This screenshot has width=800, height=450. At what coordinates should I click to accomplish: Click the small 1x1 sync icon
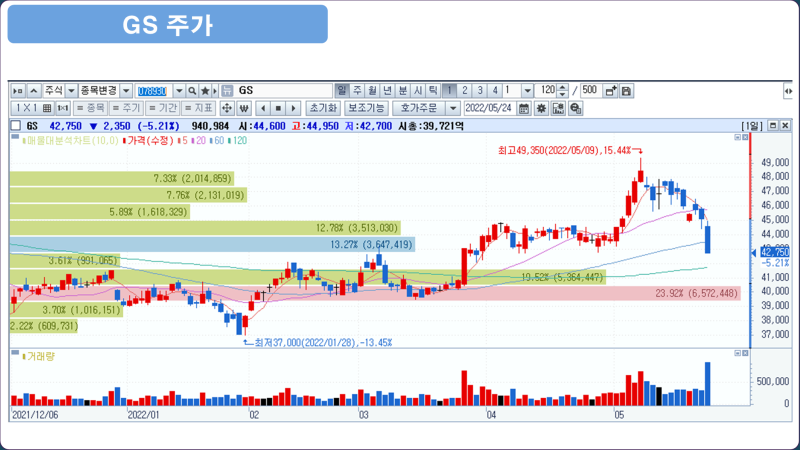point(63,108)
